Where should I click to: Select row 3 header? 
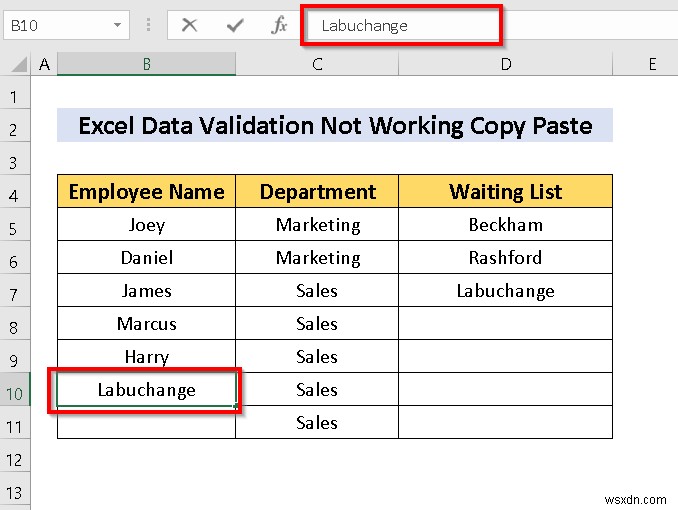tap(15, 158)
